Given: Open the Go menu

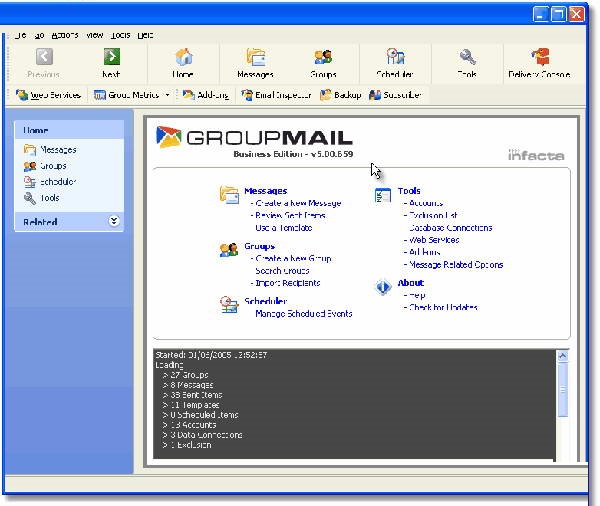Looking at the screenshot, I should coord(39,35).
